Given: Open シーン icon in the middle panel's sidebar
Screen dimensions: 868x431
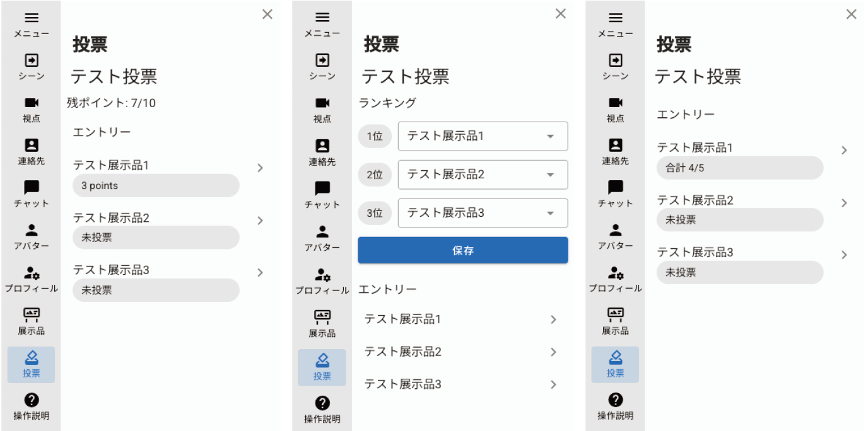Looking at the screenshot, I should tap(322, 60).
